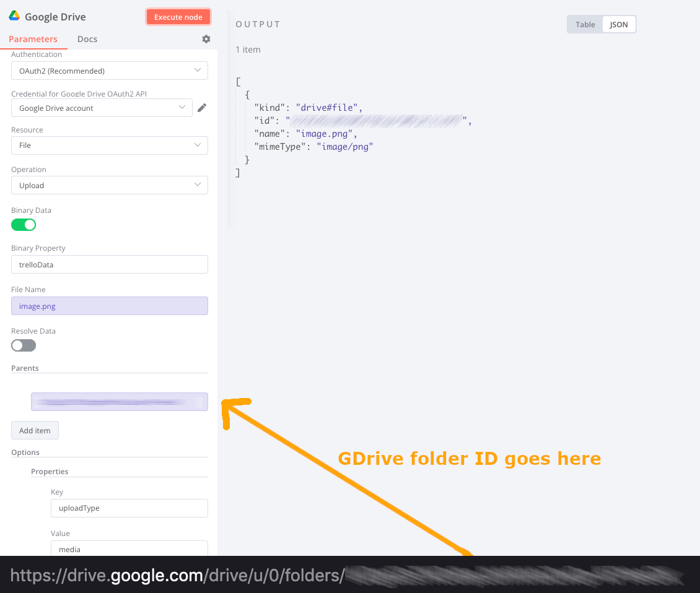This screenshot has height=593, width=700.
Task: Open the Authentication dropdown
Action: (109, 71)
